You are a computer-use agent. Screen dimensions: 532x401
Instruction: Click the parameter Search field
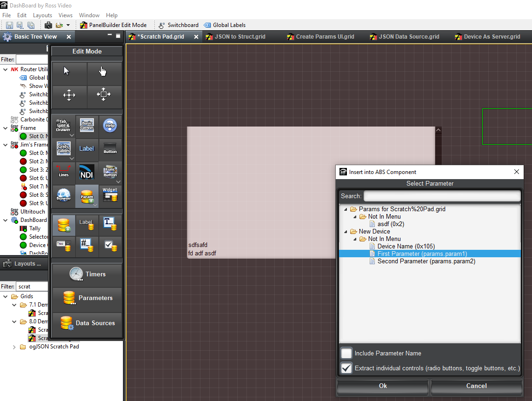(441, 196)
